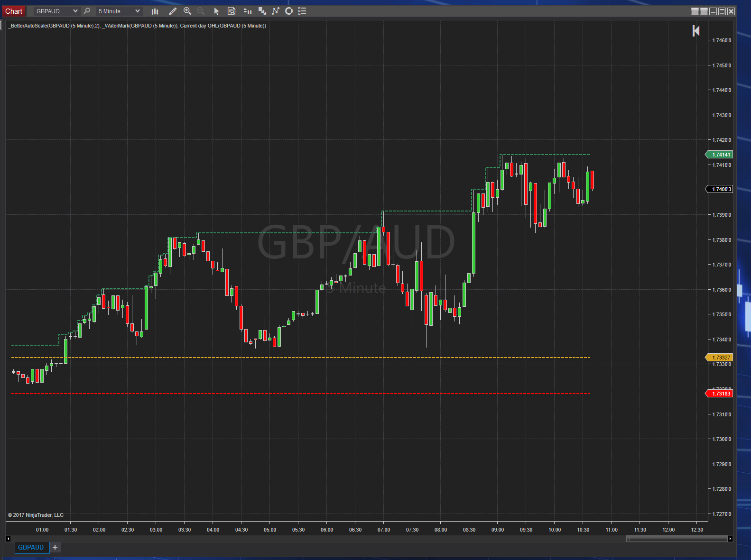Click the 1.7360'0 price axis label
Viewport: 751px width, 560px height.
[x=722, y=290]
